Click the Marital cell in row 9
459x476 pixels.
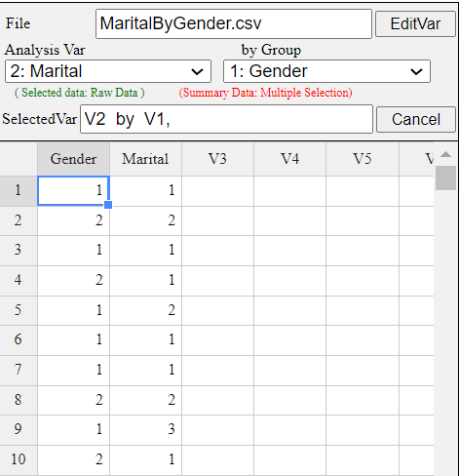pos(145,430)
